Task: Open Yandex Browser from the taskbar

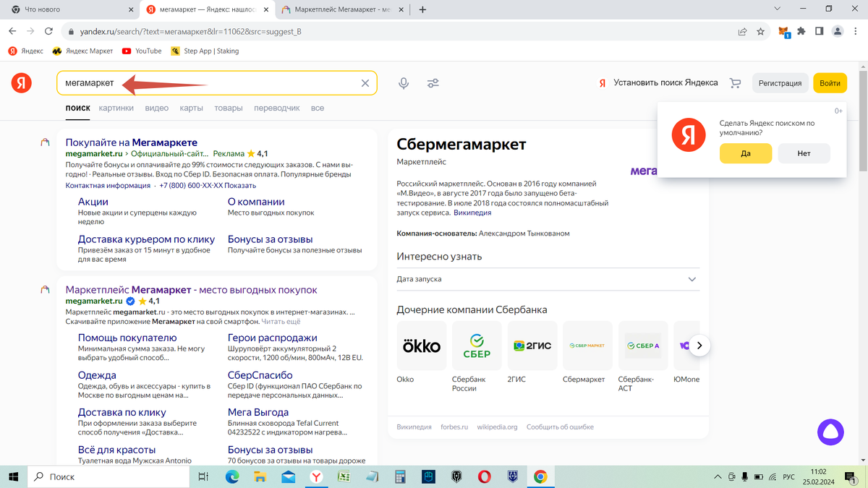Action: point(317,476)
